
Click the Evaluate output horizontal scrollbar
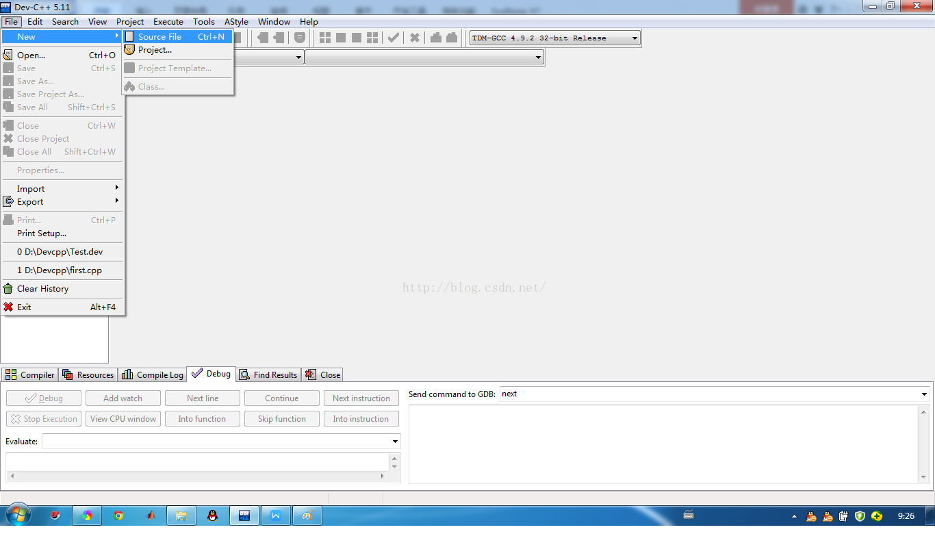pos(198,476)
